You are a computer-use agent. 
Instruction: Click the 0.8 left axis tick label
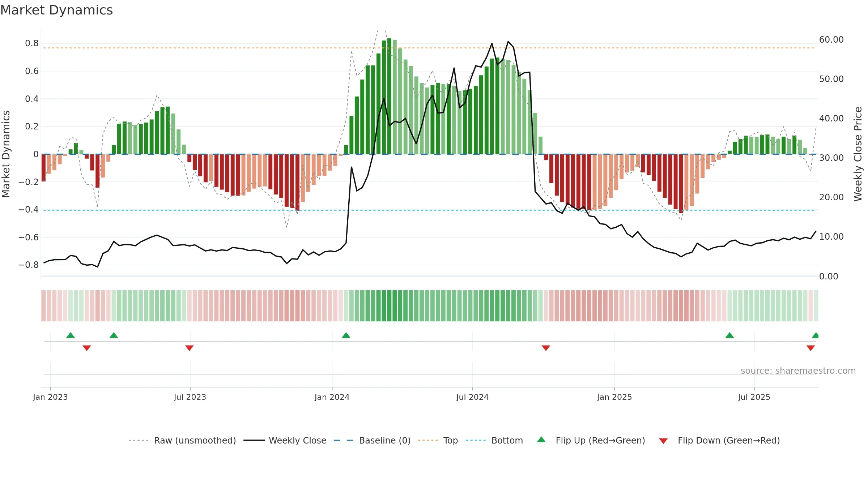[32, 43]
